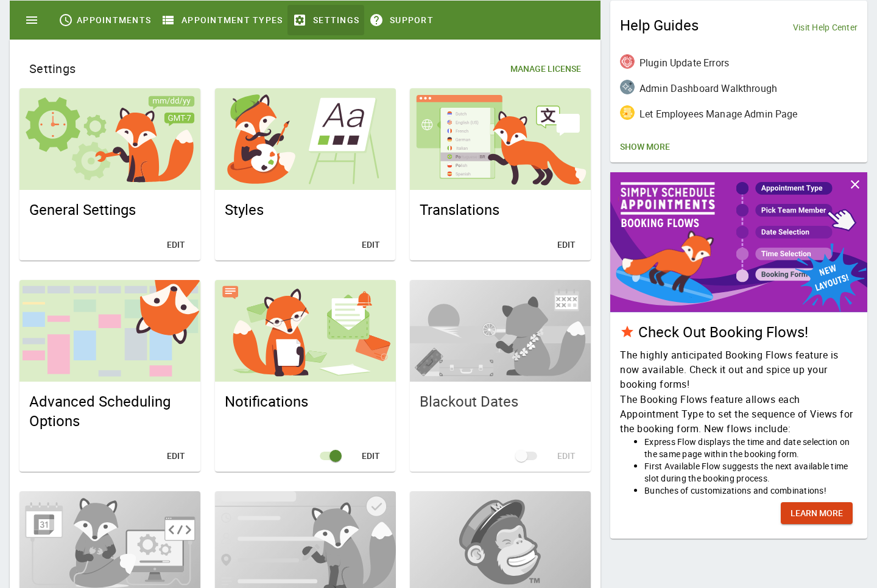Open Let Employees Manage Admin Page guide
Screen dimensions: 877x588
click(719, 114)
